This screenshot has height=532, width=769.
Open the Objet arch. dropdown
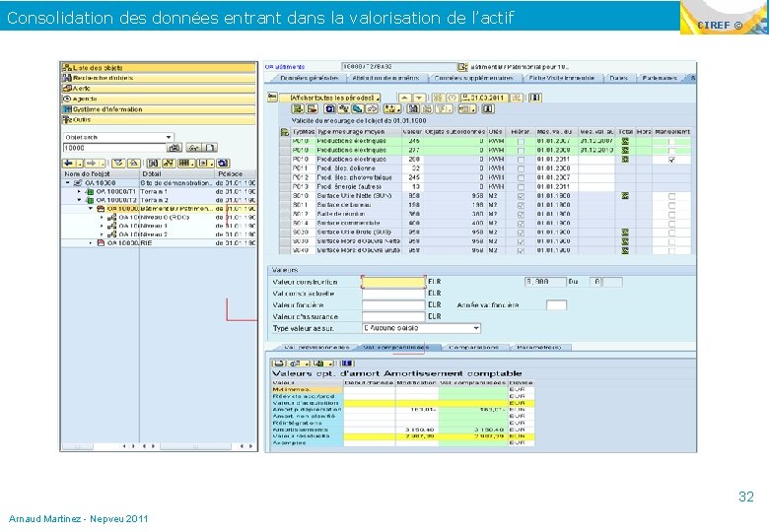(118, 137)
